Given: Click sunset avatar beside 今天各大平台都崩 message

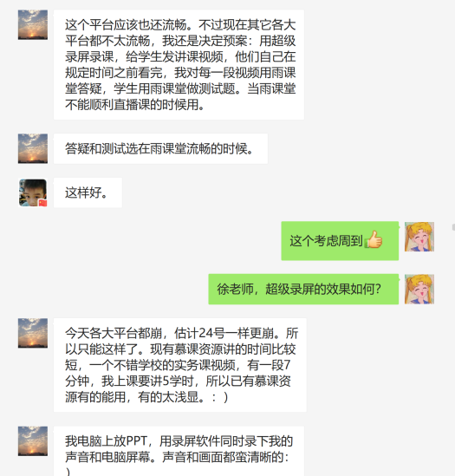Looking at the screenshot, I should tap(33, 333).
